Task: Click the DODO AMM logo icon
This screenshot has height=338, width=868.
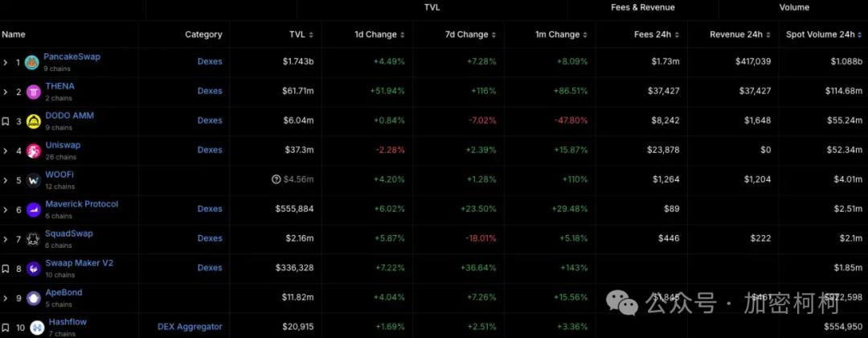Action: coord(34,121)
